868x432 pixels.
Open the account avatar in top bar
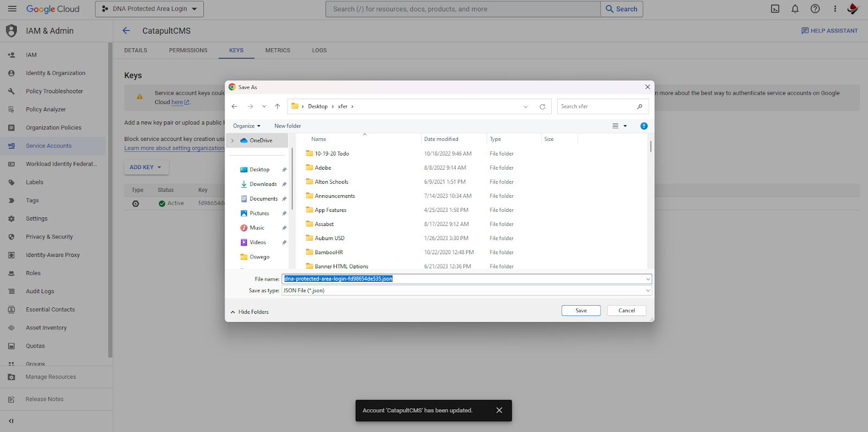853,9
